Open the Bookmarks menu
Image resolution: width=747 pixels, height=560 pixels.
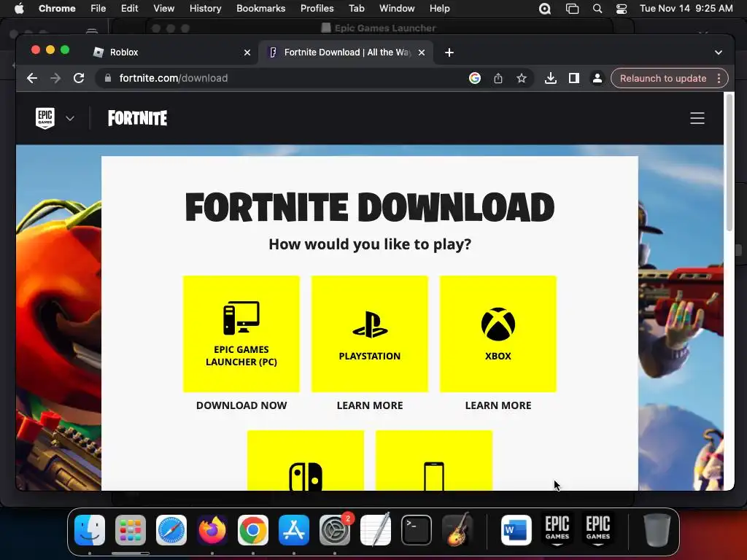(x=261, y=9)
